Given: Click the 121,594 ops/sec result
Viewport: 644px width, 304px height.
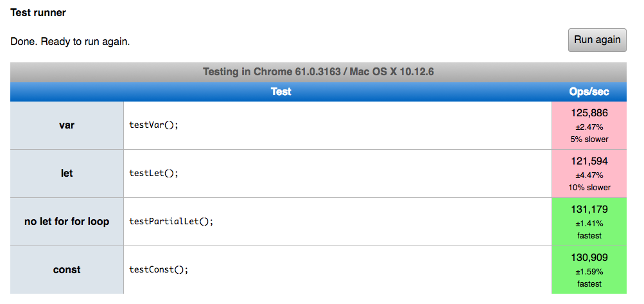Looking at the screenshot, I should click(589, 161).
